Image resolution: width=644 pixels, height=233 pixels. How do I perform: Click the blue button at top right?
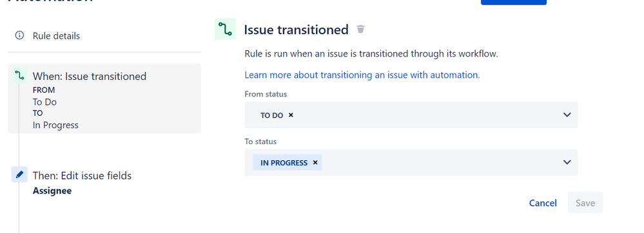pyautogui.click(x=513, y=2)
